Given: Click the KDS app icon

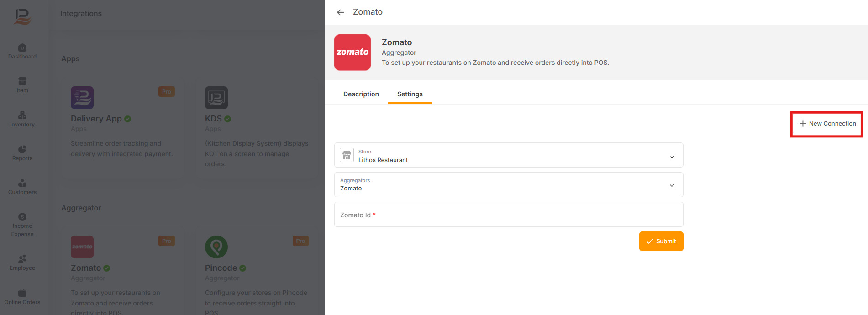Looking at the screenshot, I should (216, 98).
